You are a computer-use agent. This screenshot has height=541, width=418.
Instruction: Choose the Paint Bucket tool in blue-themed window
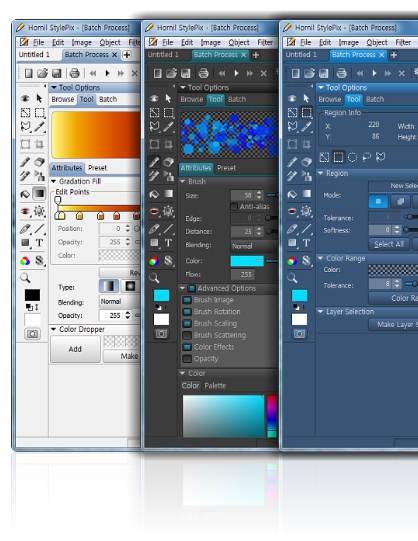pos(292,194)
